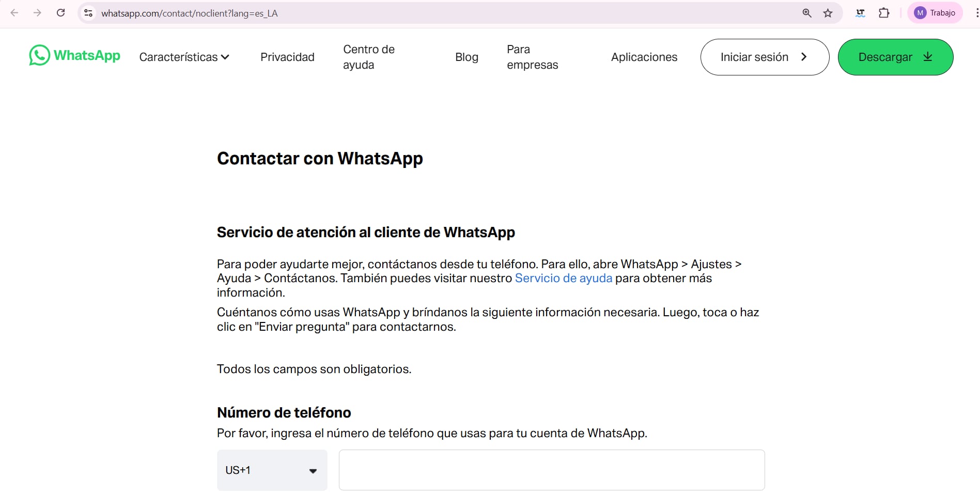This screenshot has width=980, height=493.
Task: Open the Privacidad page
Action: 287,57
